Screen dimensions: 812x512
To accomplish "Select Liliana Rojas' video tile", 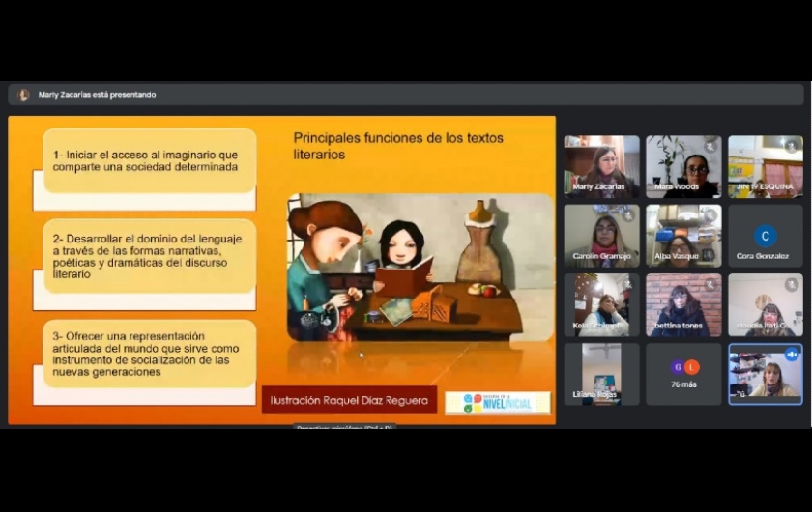I will (601, 374).
